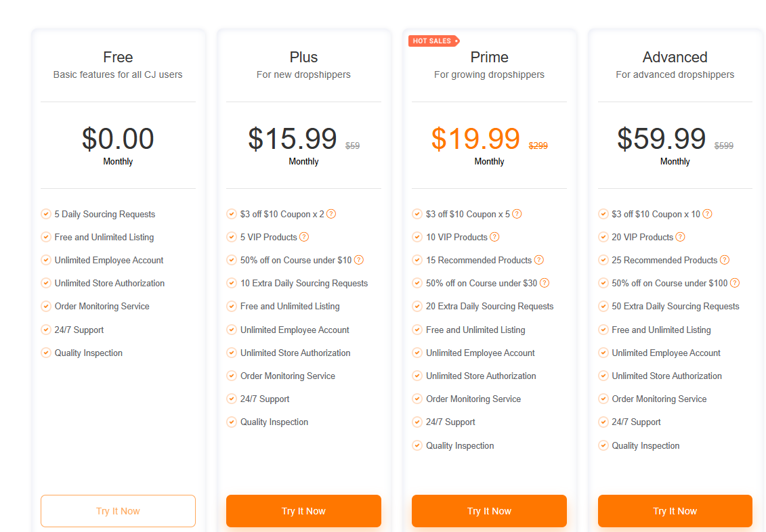766x532 pixels.
Task: Open tooltip icon for "50% off on Course under $10"
Action: [x=359, y=260]
